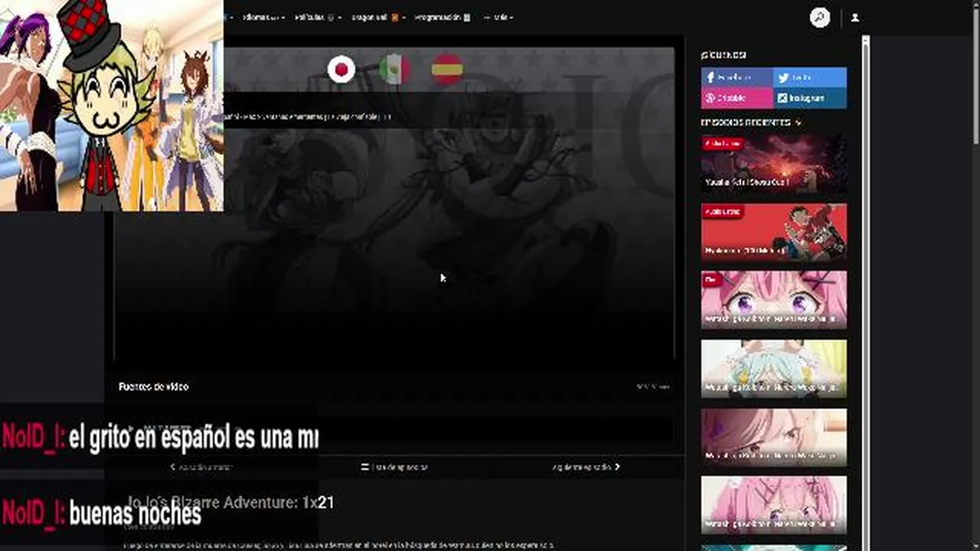Expand the Dragon Ball menu

pos(377,18)
